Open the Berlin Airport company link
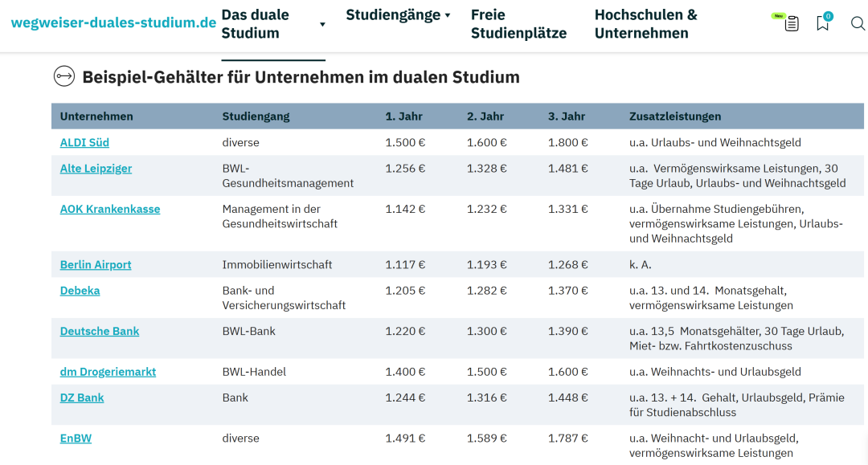Viewport: 868px width, 465px height. click(96, 264)
